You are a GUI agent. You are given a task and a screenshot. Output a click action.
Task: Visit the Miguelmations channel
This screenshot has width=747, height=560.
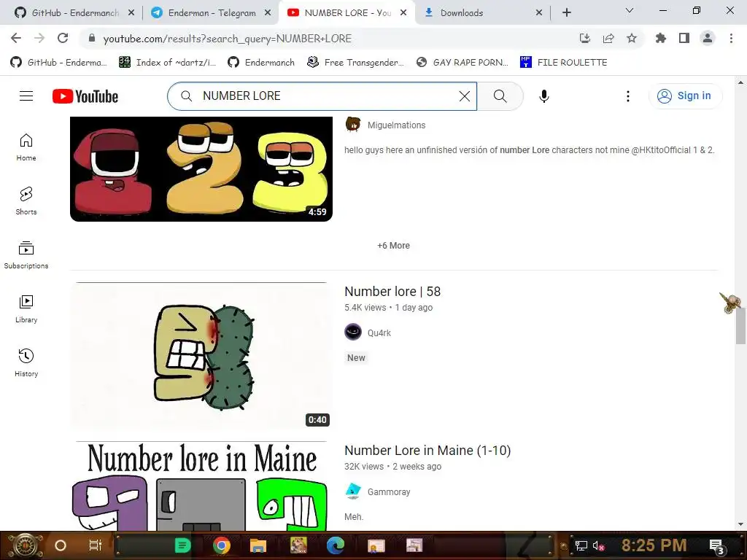coord(396,125)
